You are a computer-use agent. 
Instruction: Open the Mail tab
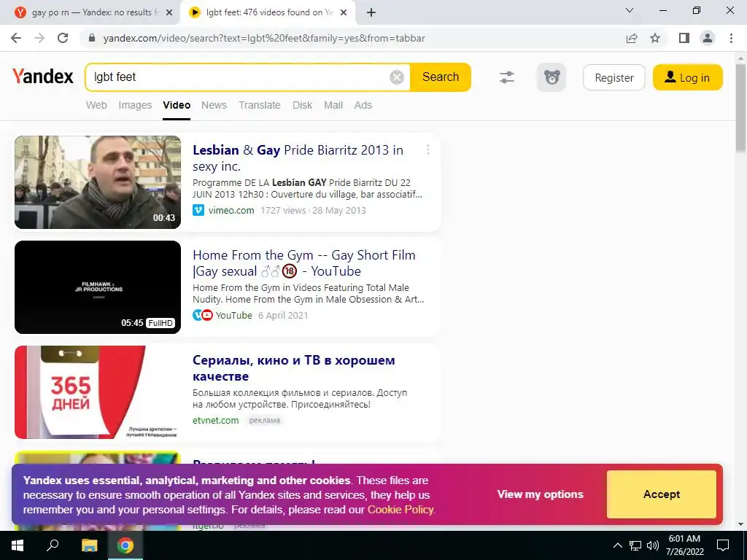pos(333,105)
